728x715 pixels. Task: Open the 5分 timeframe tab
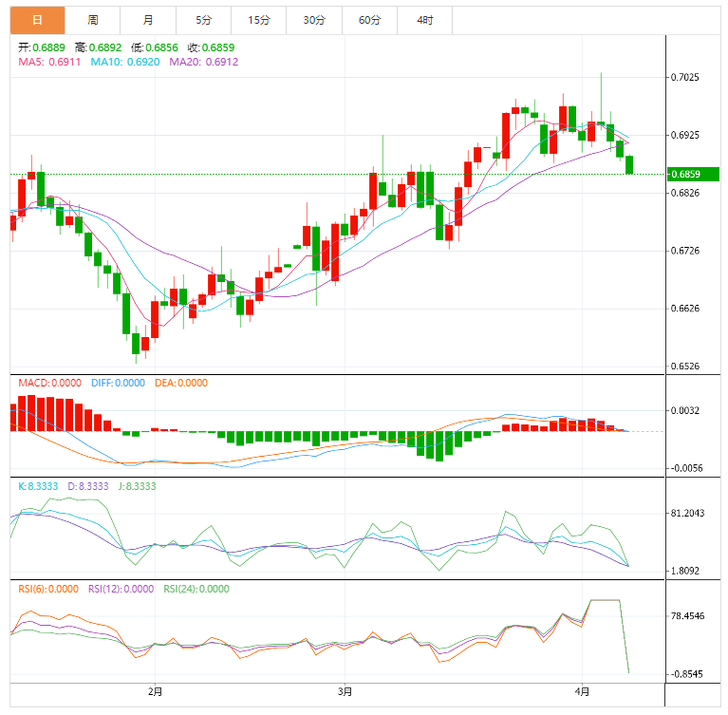click(203, 20)
